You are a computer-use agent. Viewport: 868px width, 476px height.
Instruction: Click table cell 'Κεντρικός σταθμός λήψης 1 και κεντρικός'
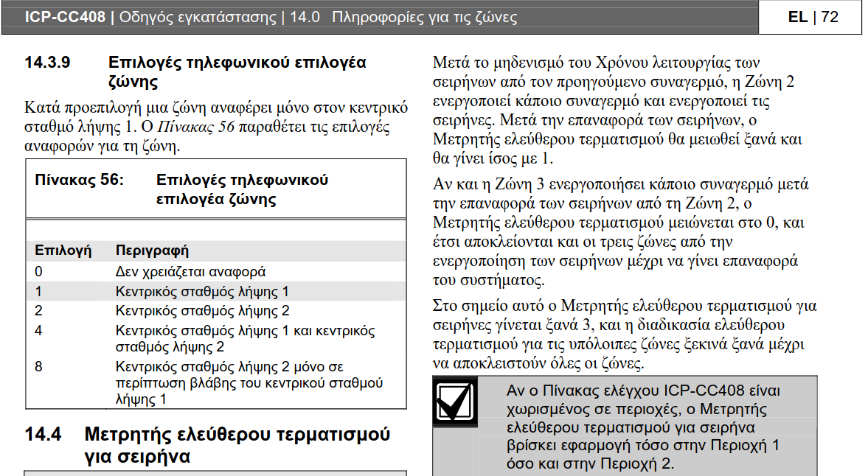tap(245, 338)
